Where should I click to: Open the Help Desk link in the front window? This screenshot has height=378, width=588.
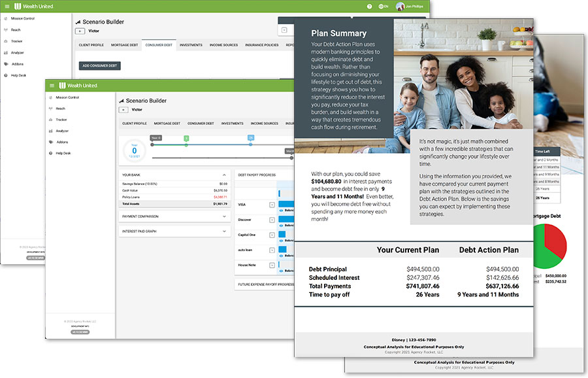click(x=63, y=153)
